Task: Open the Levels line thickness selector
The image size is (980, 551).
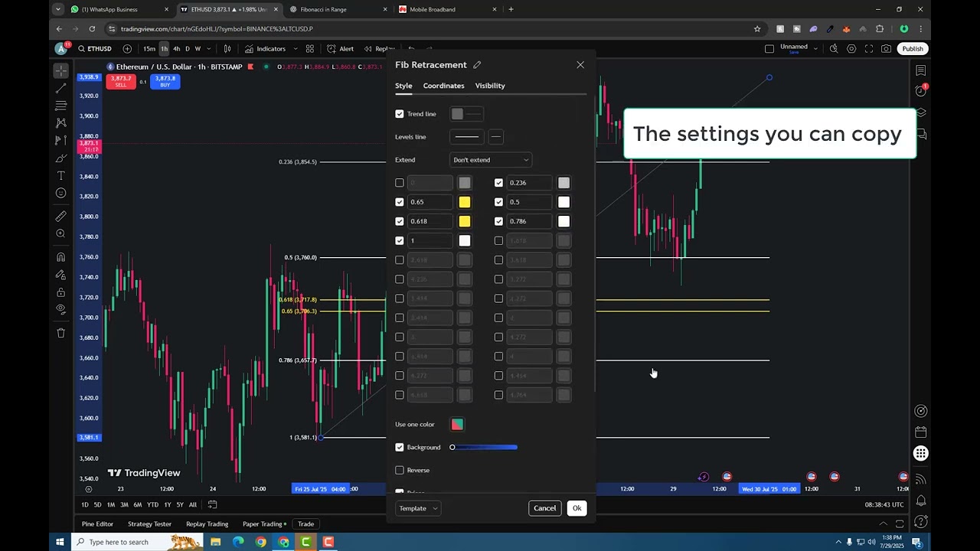Action: [496, 137]
